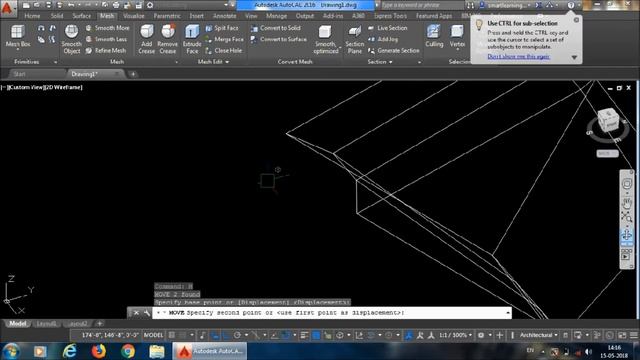Click the Undo arrow in quick access toolbar
The image size is (640, 360).
point(71,5)
